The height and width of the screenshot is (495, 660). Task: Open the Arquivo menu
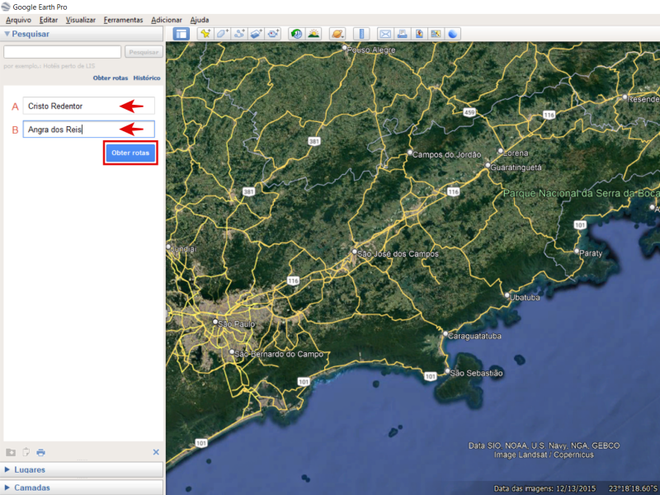coord(19,20)
